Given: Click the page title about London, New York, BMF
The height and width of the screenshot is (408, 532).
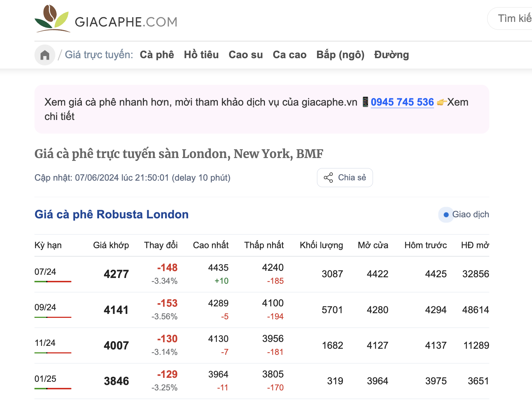Looking at the screenshot, I should coord(179,154).
